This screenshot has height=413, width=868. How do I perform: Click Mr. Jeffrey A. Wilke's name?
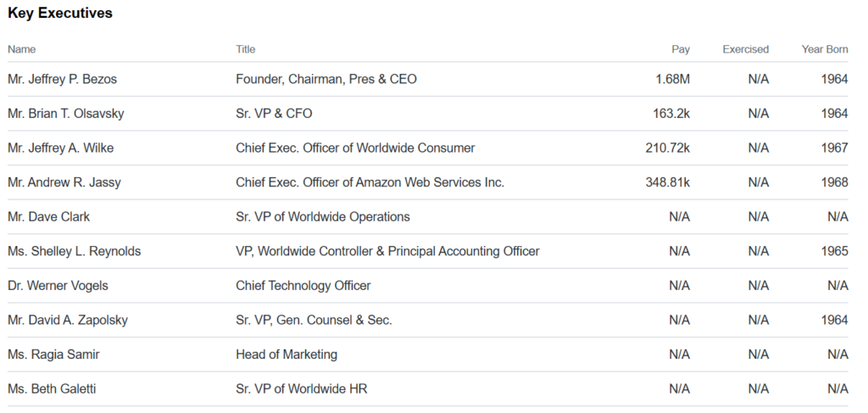[x=61, y=148]
